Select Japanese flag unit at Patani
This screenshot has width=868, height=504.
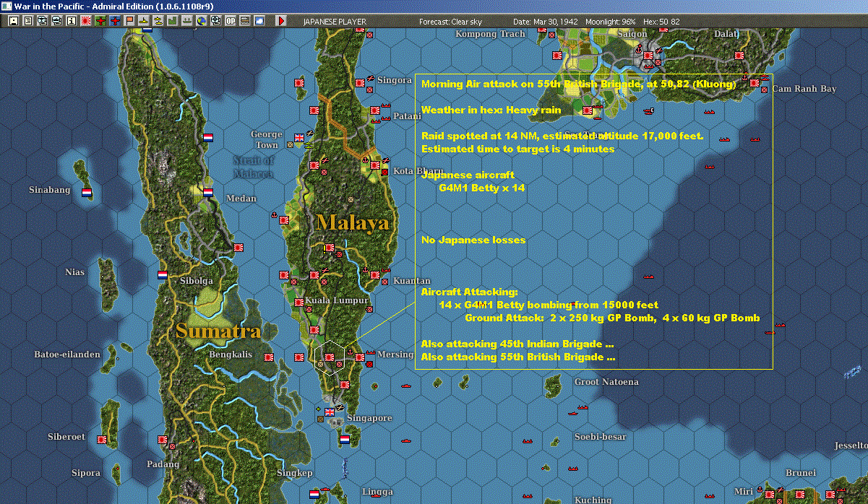point(375,110)
